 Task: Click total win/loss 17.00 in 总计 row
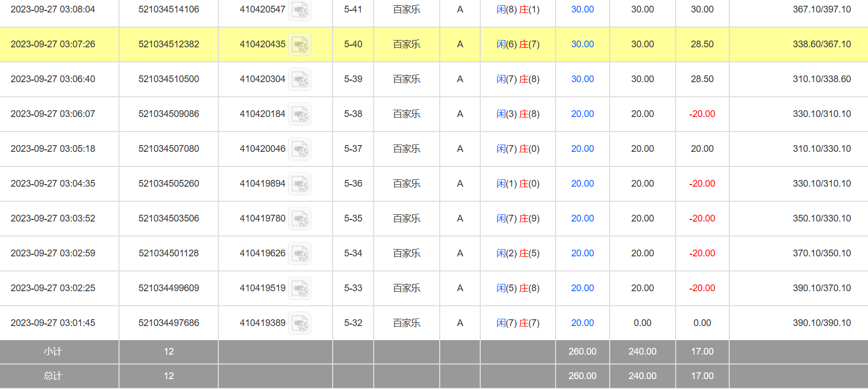click(x=702, y=376)
